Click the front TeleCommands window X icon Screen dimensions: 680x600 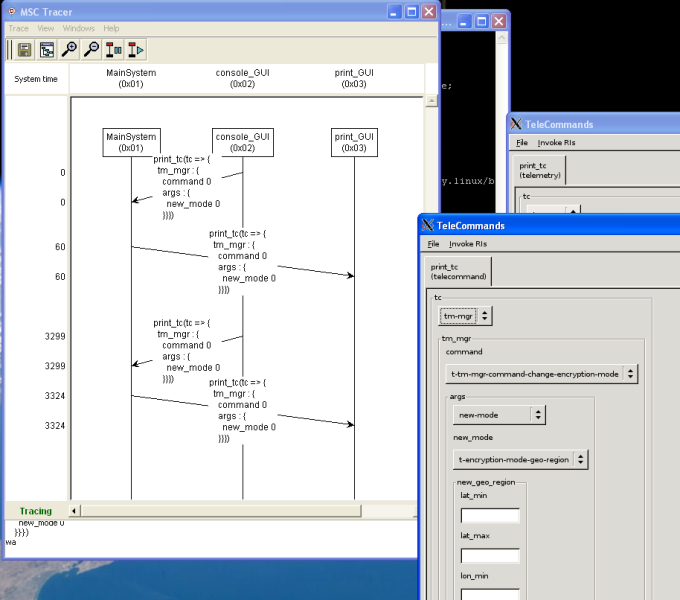428,225
